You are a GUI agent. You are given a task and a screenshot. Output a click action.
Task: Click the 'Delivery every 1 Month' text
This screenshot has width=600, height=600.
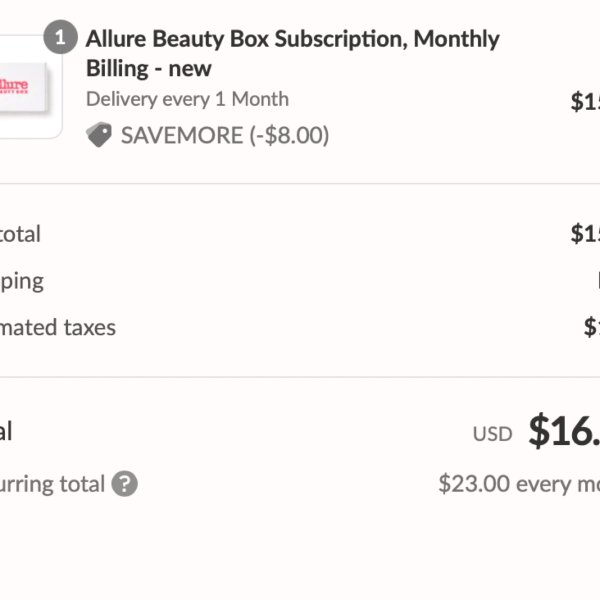pyautogui.click(x=187, y=99)
